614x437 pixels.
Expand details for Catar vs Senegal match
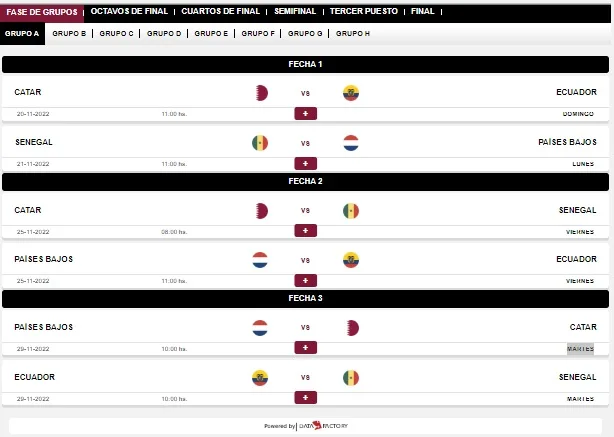305,231
